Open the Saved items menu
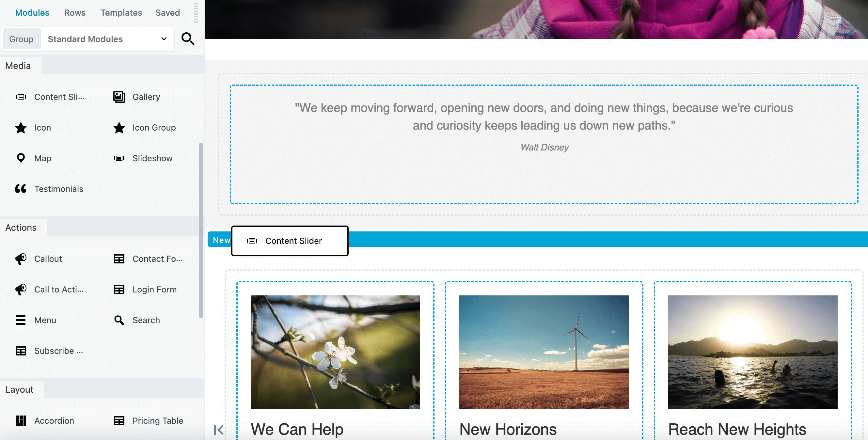This screenshot has height=440, width=868. [x=166, y=12]
